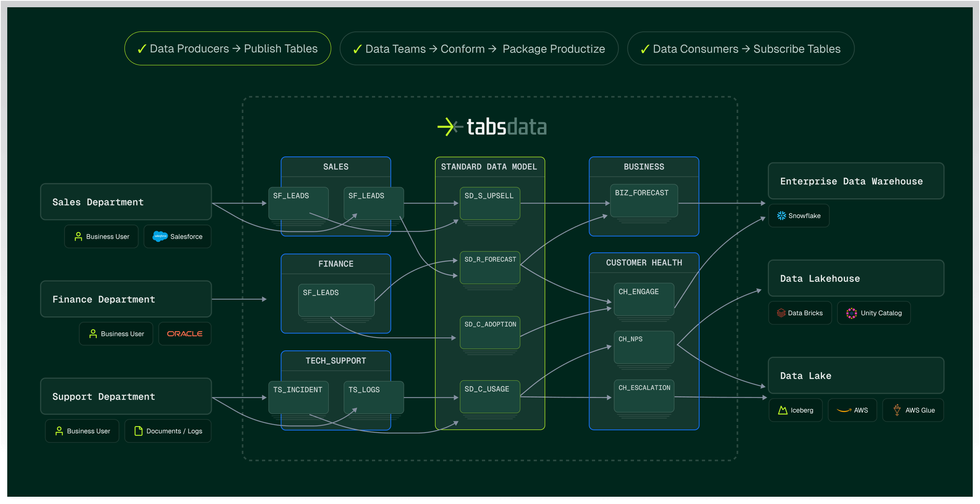Select the SD_R_FORECAST table node
Image resolution: width=980 pixels, height=504 pixels.
pos(490,268)
